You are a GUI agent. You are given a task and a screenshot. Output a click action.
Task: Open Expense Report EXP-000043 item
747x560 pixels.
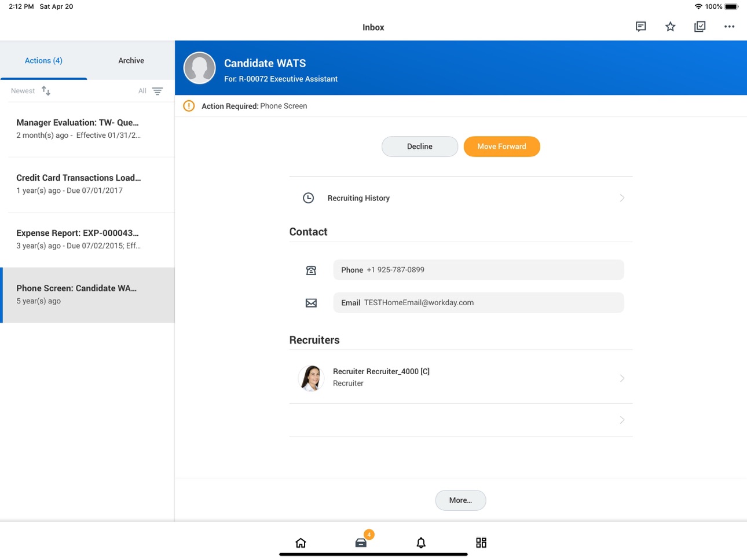87,239
